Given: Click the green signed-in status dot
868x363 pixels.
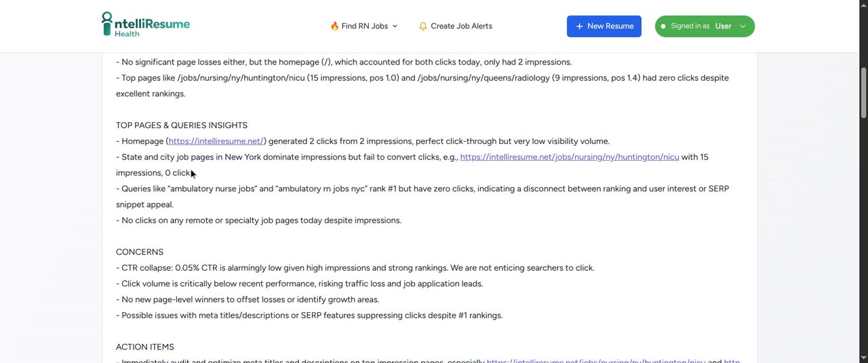Looking at the screenshot, I should coord(663,26).
